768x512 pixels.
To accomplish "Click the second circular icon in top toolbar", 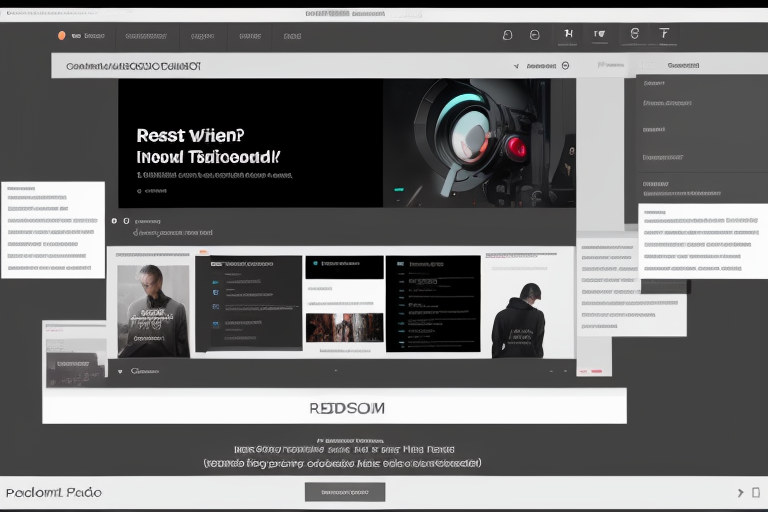I will point(534,35).
